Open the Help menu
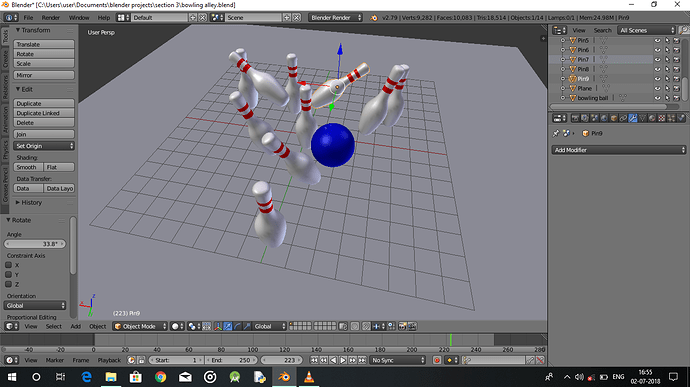Screen dimensions: 690x387 coord(104,18)
